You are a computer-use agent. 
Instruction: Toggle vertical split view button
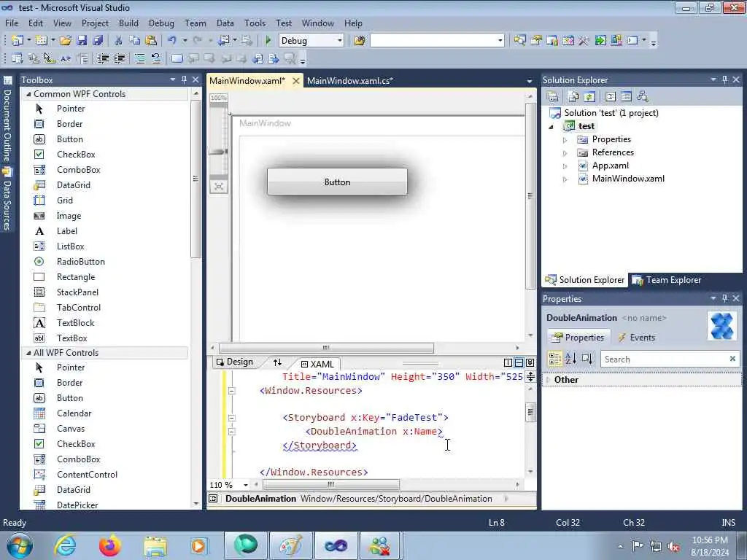pos(508,363)
